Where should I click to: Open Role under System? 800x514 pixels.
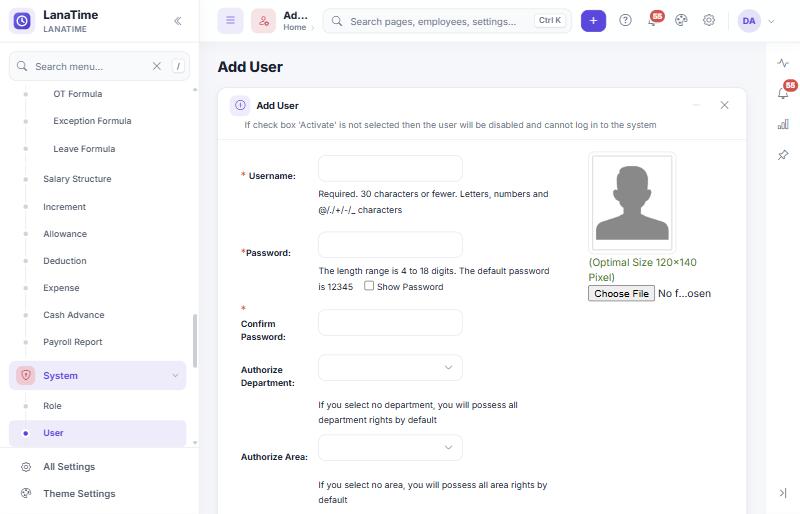52,406
